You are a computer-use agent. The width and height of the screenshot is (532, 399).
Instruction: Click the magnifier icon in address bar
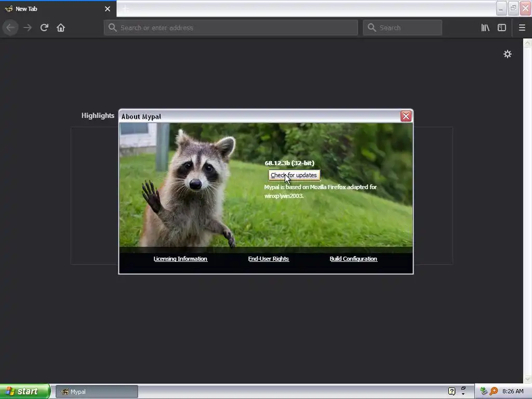tap(113, 28)
